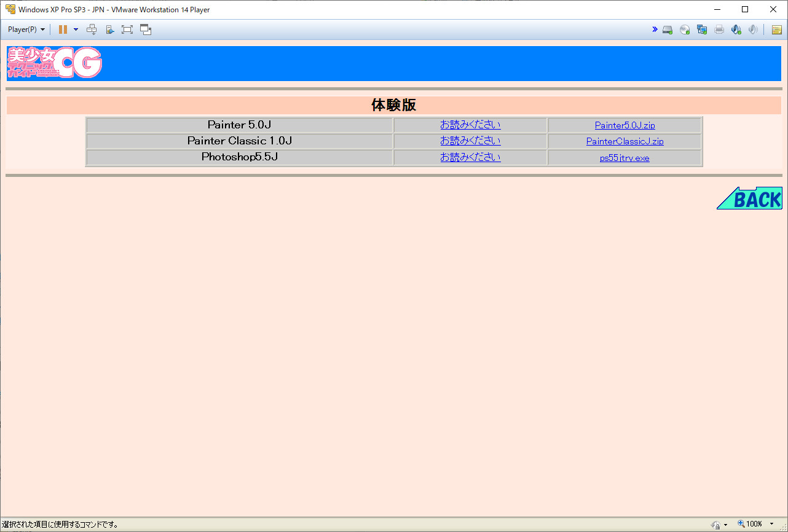Click the zoom magnifier 100% level
This screenshot has width=788, height=532.
[x=750, y=524]
